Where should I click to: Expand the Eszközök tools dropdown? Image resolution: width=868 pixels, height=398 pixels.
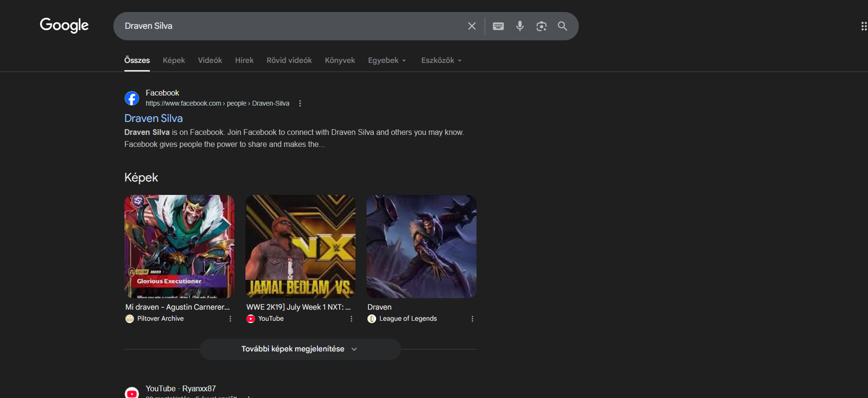tap(441, 60)
